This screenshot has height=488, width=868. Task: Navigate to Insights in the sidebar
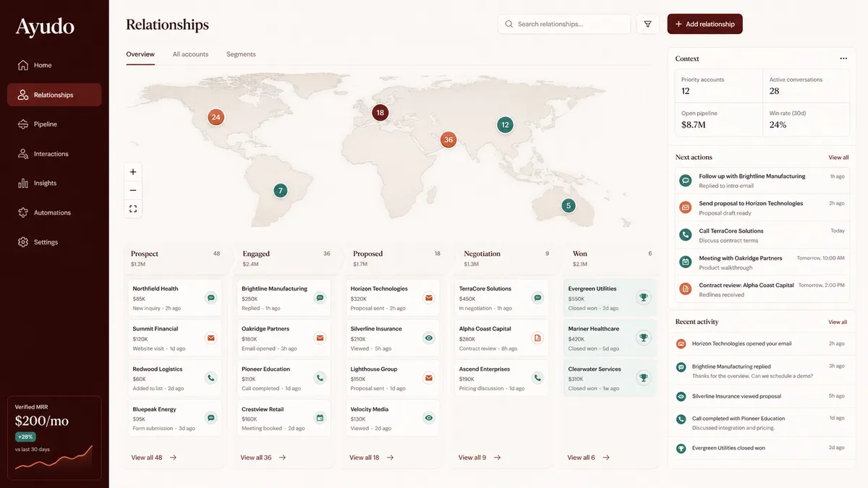[54, 184]
